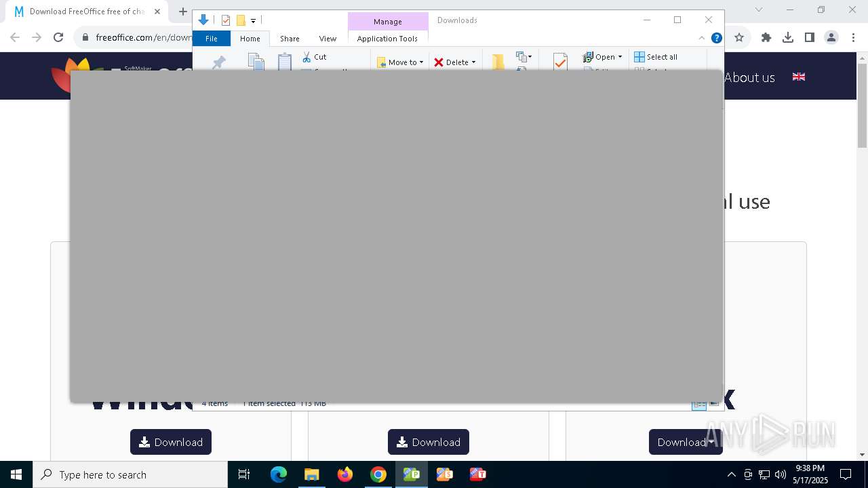Viewport: 868px width, 488px height.
Task: Open Microsoft Edge from taskbar
Action: [279, 474]
